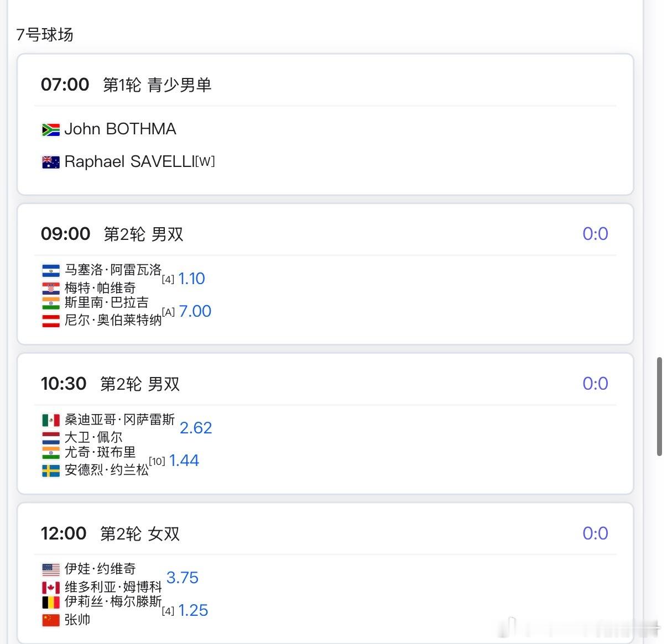Open the 0:0 score of the 12:00 women's doubles
The width and height of the screenshot is (667, 644).
595,533
